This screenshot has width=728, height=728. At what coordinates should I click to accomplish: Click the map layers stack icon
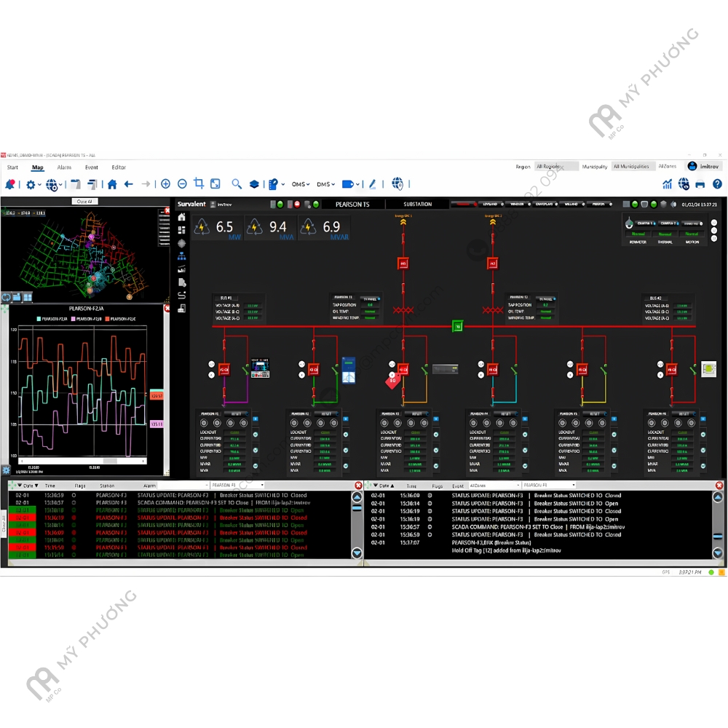pyautogui.click(x=254, y=185)
